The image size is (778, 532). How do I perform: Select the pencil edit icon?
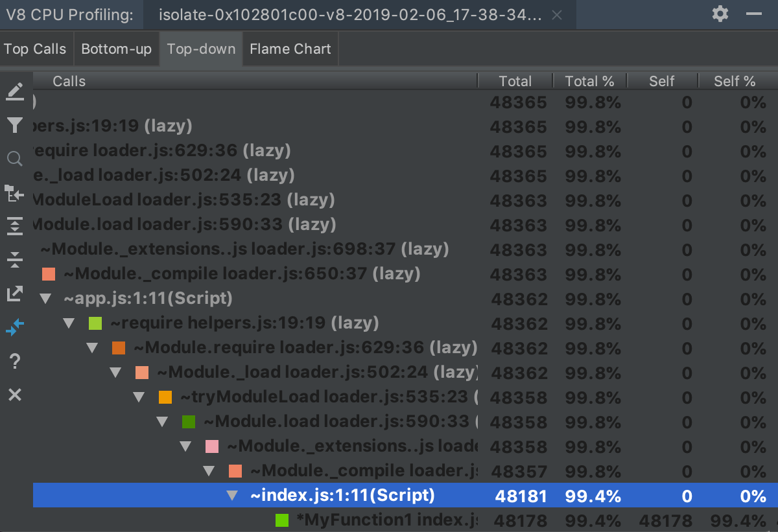[x=15, y=91]
